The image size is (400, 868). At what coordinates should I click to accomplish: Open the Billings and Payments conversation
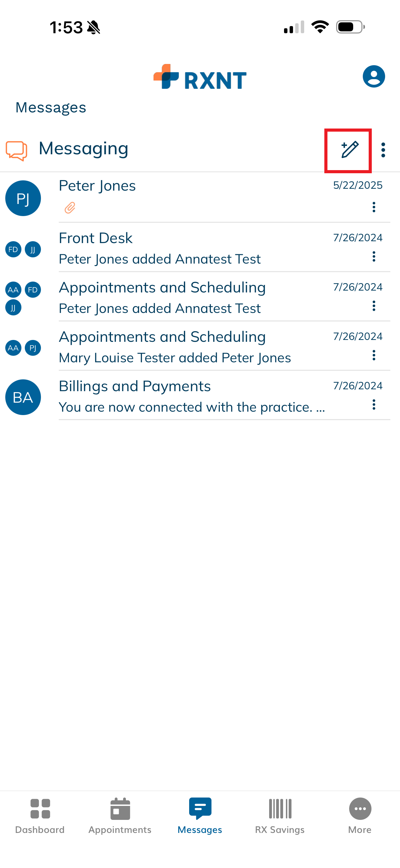click(x=189, y=396)
